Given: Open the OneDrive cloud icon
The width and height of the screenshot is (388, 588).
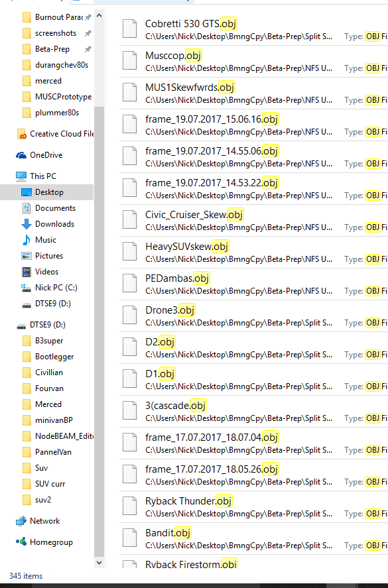Looking at the screenshot, I should (x=21, y=155).
